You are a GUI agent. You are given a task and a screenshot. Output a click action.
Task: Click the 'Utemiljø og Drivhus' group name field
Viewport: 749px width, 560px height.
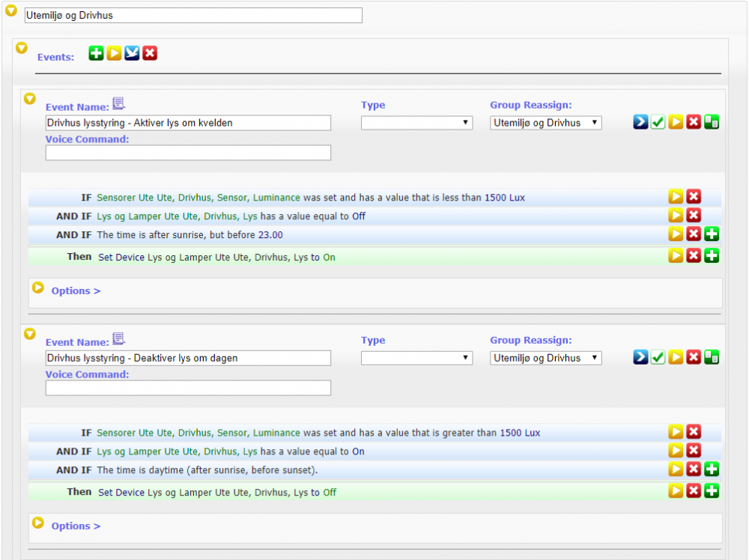[x=193, y=15]
